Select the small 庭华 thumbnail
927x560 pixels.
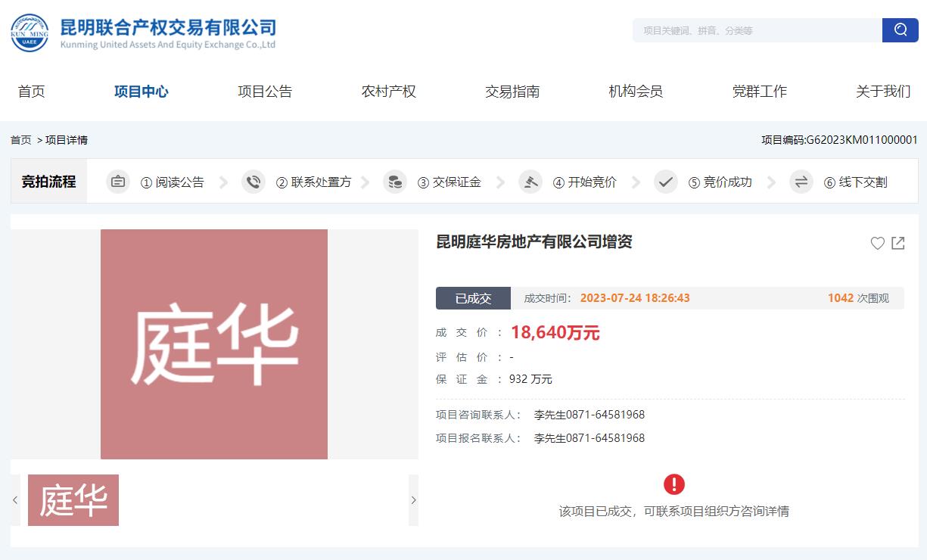click(x=73, y=500)
